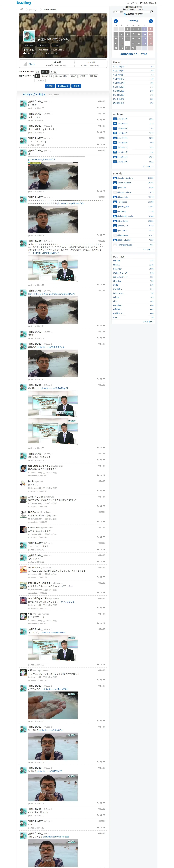Viewport: 174px width, 868px height.
Task: Set sort order to 新→夜
Action: pyautogui.click(x=45, y=72)
